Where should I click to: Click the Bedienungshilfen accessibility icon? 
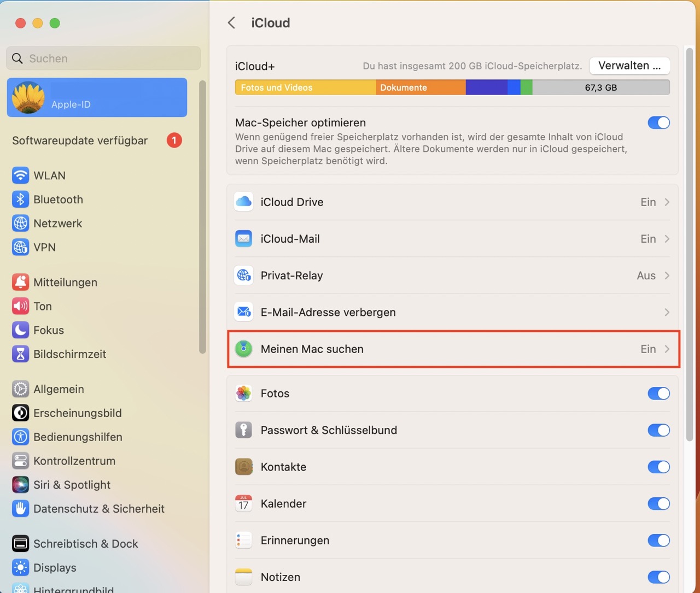click(x=20, y=437)
